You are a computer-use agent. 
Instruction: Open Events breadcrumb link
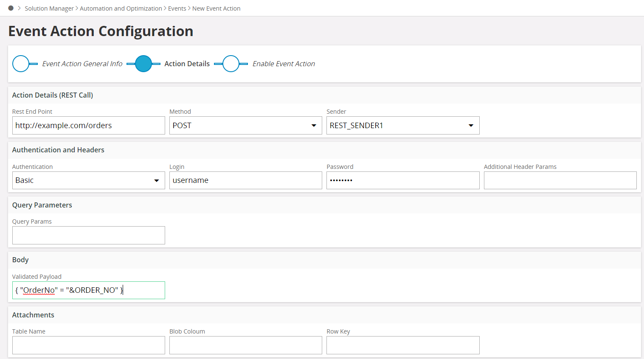tap(177, 8)
